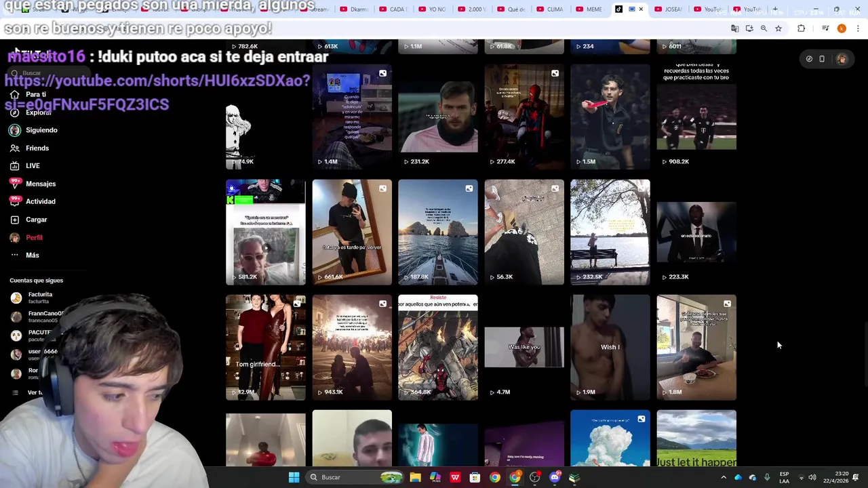Open followed account PACUTE avatar
This screenshot has height=488, width=868.
point(16,335)
